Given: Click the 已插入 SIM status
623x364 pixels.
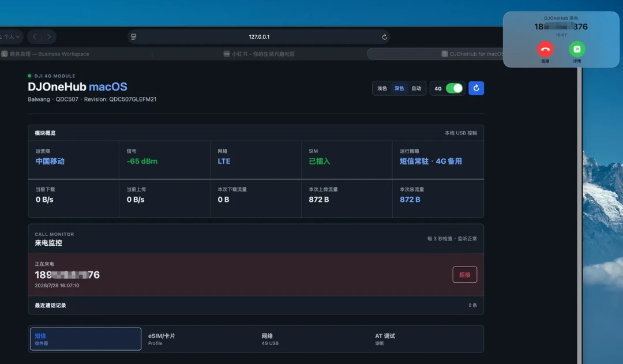Looking at the screenshot, I should tap(320, 162).
